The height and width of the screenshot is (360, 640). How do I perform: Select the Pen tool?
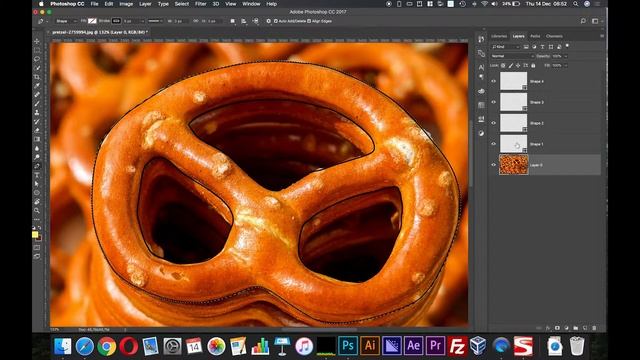[37, 166]
